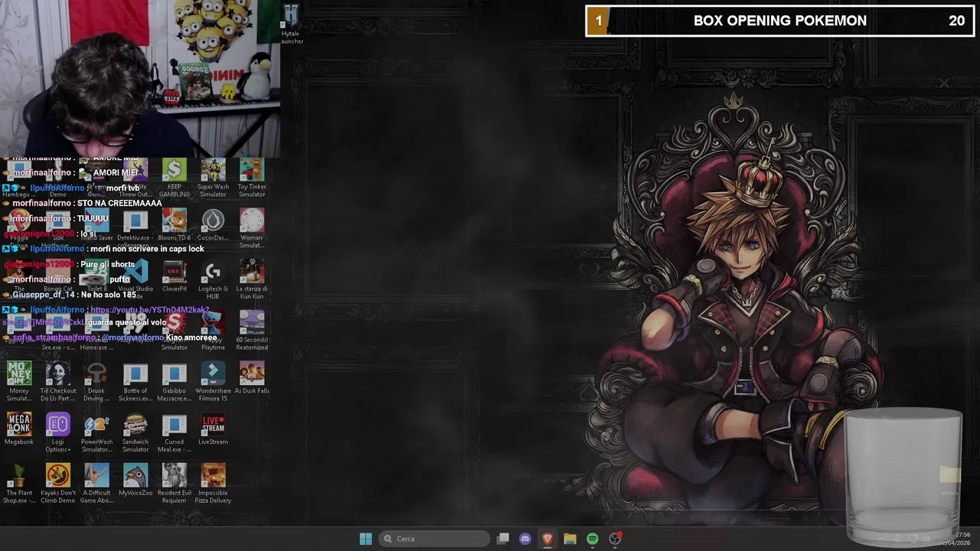
Task: Open A Difficult Game About shortcut
Action: click(96, 484)
